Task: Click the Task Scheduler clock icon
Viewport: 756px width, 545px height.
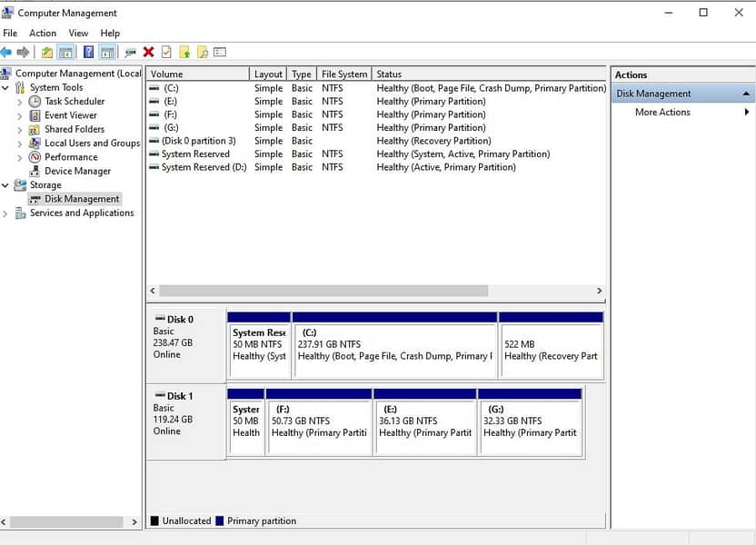Action: (x=35, y=101)
